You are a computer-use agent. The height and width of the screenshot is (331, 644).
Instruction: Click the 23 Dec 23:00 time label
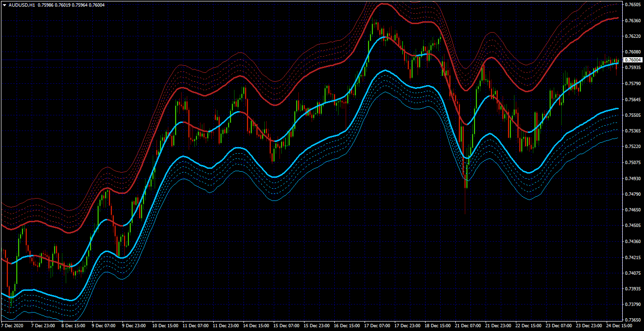point(589,326)
